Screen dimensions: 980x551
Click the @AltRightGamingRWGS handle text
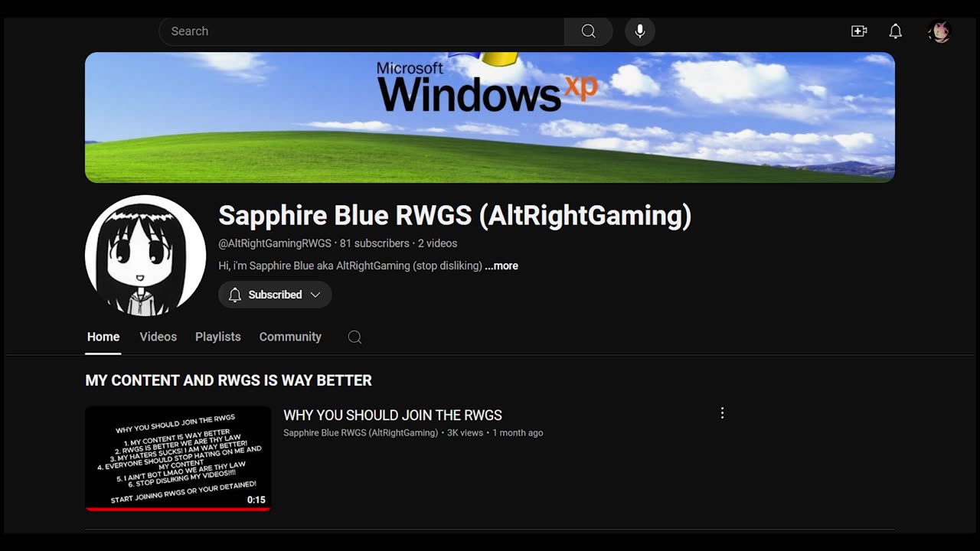pos(275,243)
